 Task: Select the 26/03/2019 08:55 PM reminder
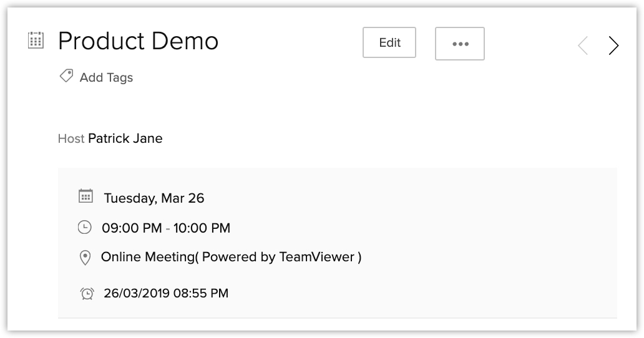pos(166,293)
